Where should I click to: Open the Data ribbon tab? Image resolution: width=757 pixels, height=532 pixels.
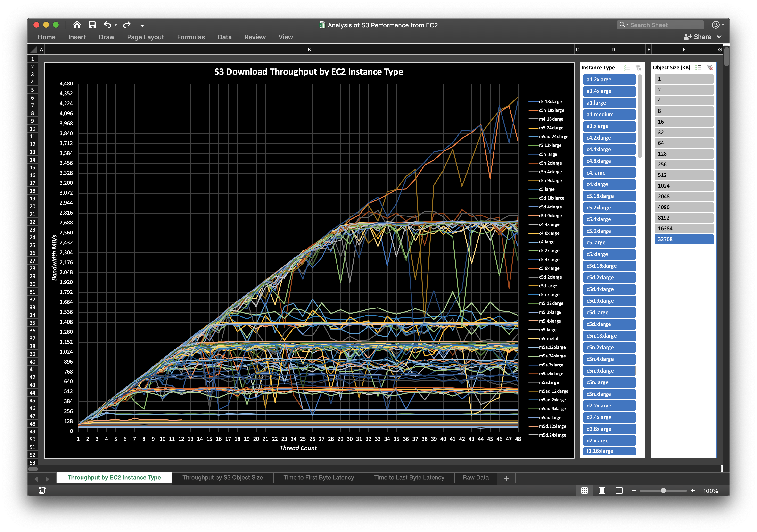coord(224,37)
